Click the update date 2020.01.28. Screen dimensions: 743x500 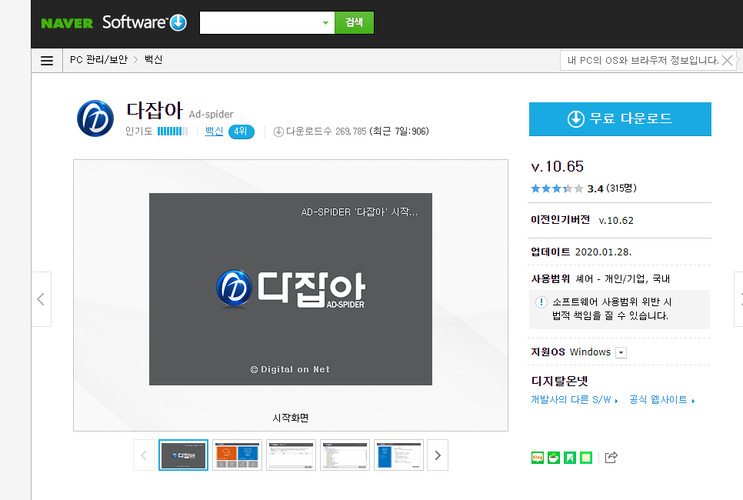(603, 252)
